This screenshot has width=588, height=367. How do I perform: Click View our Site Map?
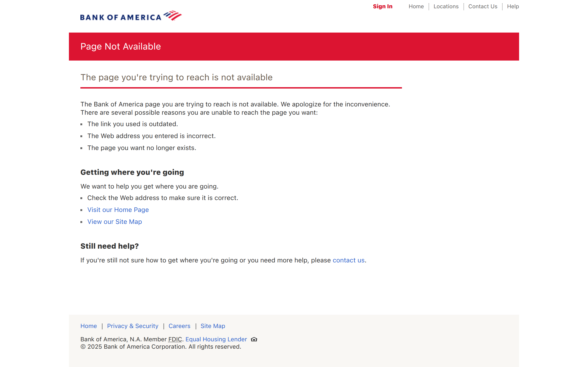coord(115,222)
